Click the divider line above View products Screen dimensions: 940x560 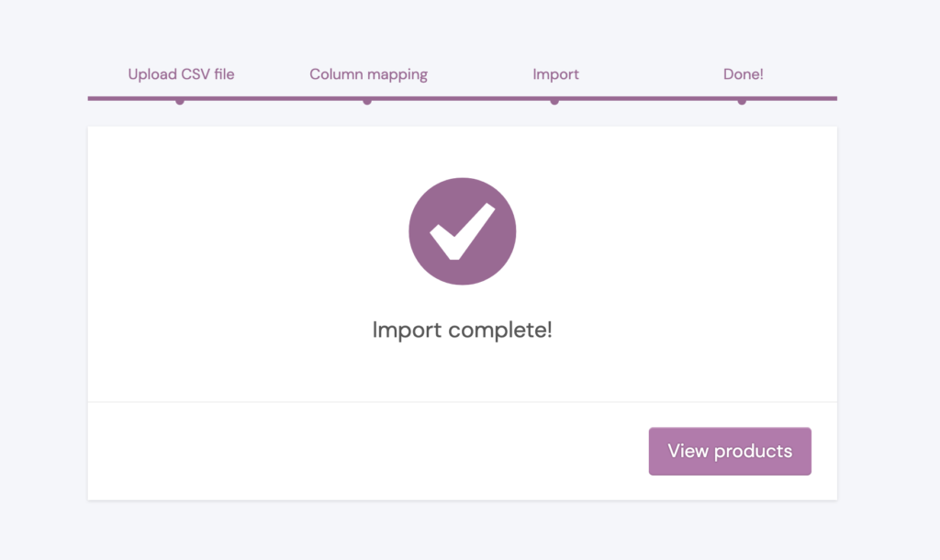(x=463, y=402)
